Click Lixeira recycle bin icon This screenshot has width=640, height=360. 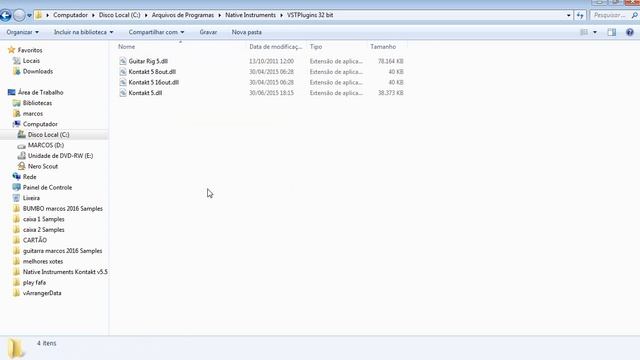click(x=16, y=198)
